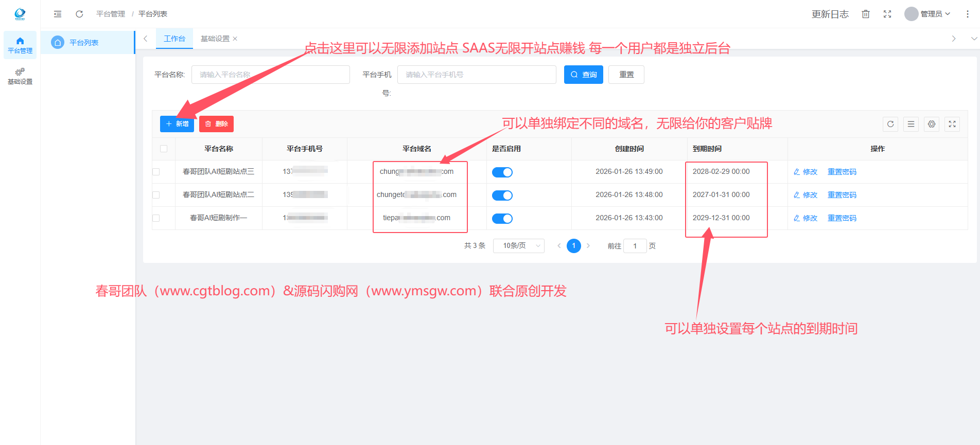Screen dimensions: 980x445
Task: Select 平台列表 in the submenu
Action: [x=87, y=42]
